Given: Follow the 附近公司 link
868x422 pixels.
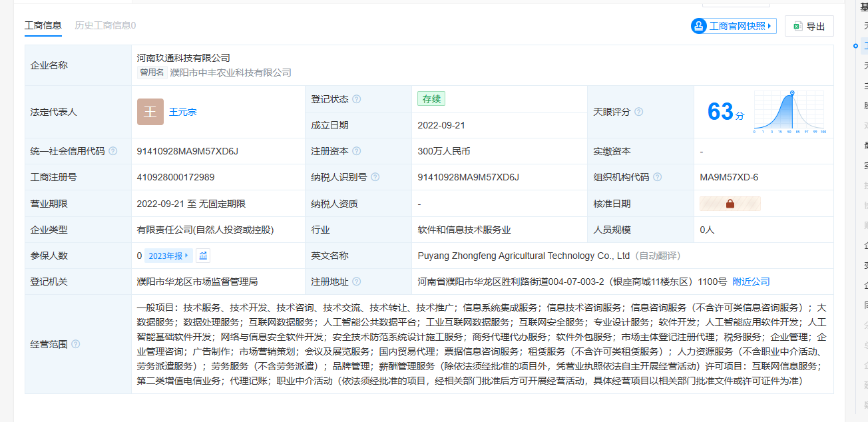Looking at the screenshot, I should 751,282.
